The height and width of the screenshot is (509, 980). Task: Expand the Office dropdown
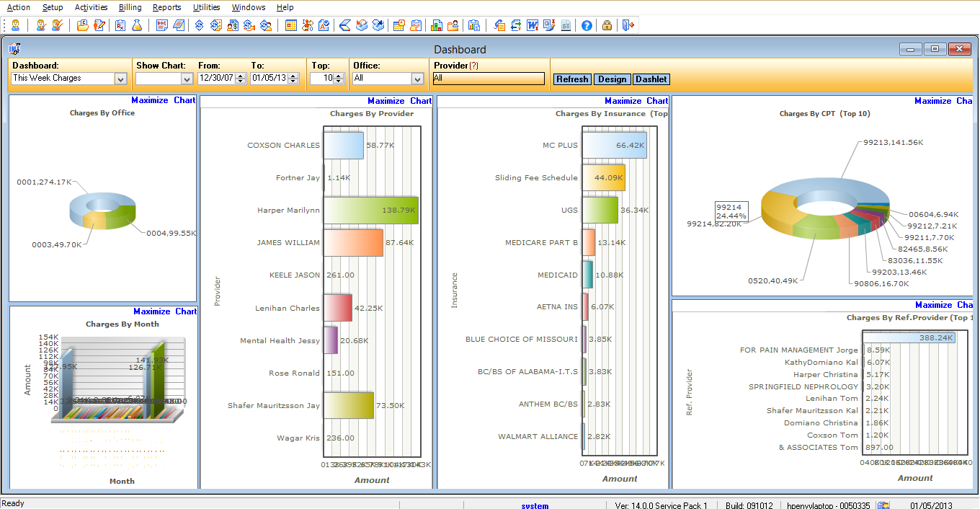[417, 79]
